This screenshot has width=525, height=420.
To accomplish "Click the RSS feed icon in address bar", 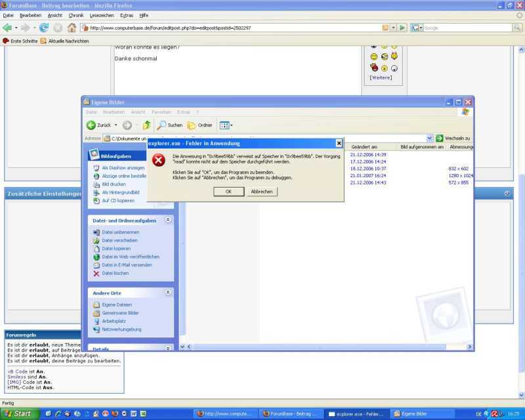I will click(x=385, y=28).
